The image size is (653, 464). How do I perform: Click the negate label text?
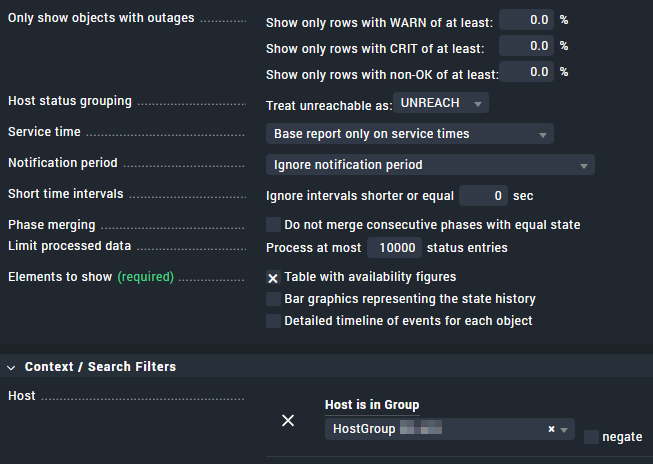click(622, 437)
